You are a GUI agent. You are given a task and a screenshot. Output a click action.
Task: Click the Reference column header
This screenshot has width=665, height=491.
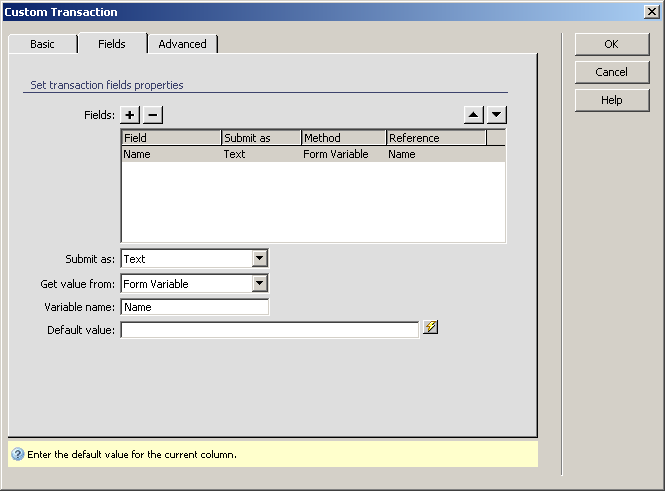(x=435, y=138)
